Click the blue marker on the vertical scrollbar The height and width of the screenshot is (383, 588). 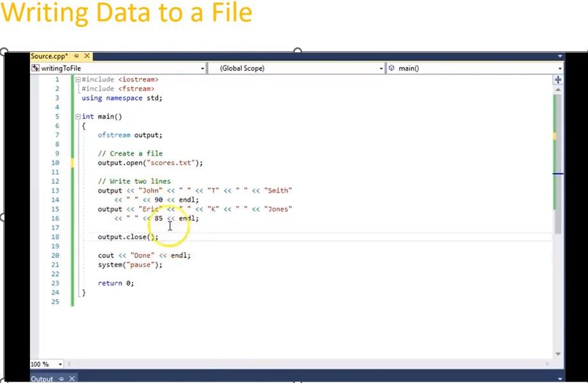pyautogui.click(x=557, y=174)
